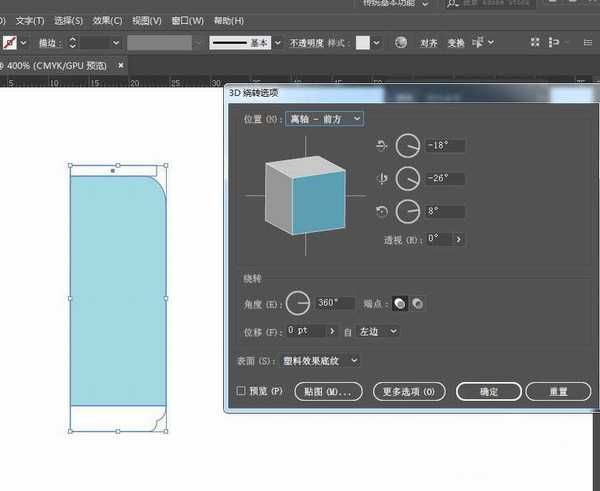Close the document tab with X

pos(122,65)
